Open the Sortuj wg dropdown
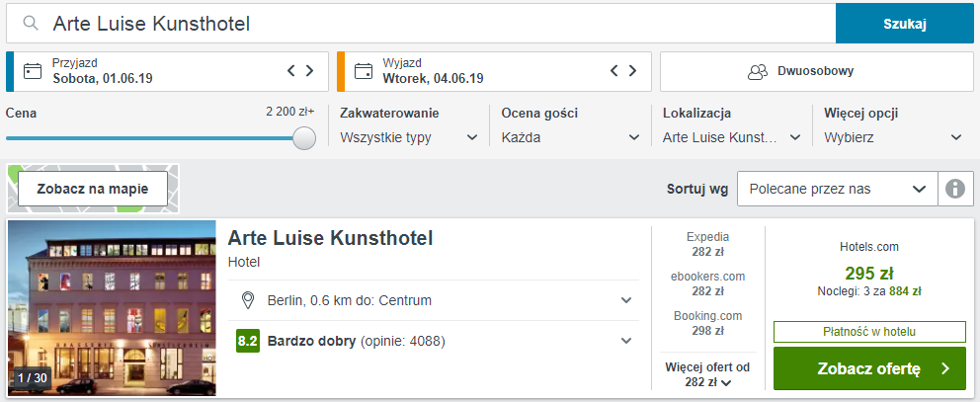 click(x=836, y=189)
